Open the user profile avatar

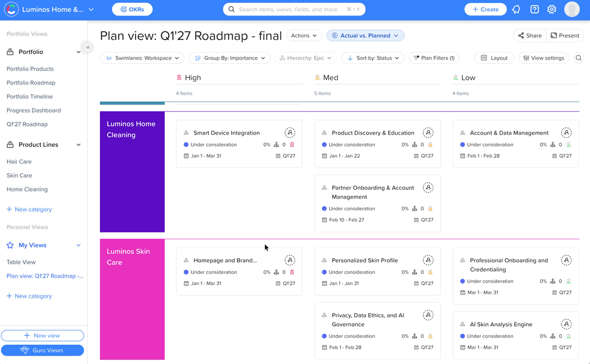tap(572, 9)
